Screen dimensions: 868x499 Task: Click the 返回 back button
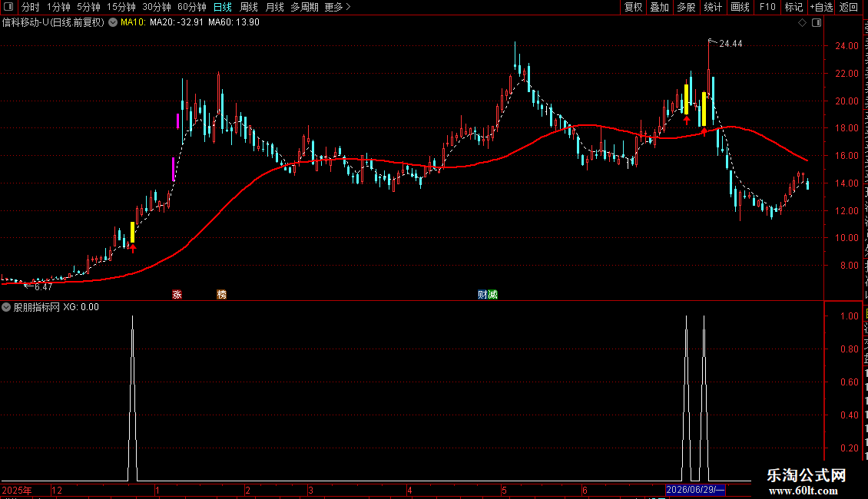(x=849, y=7)
